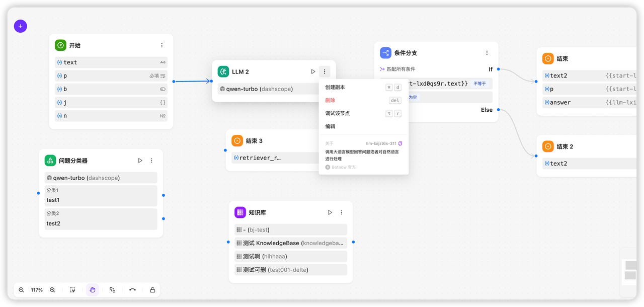Run the LLM 2 node
Screen dimensions: 644x307
tap(313, 72)
